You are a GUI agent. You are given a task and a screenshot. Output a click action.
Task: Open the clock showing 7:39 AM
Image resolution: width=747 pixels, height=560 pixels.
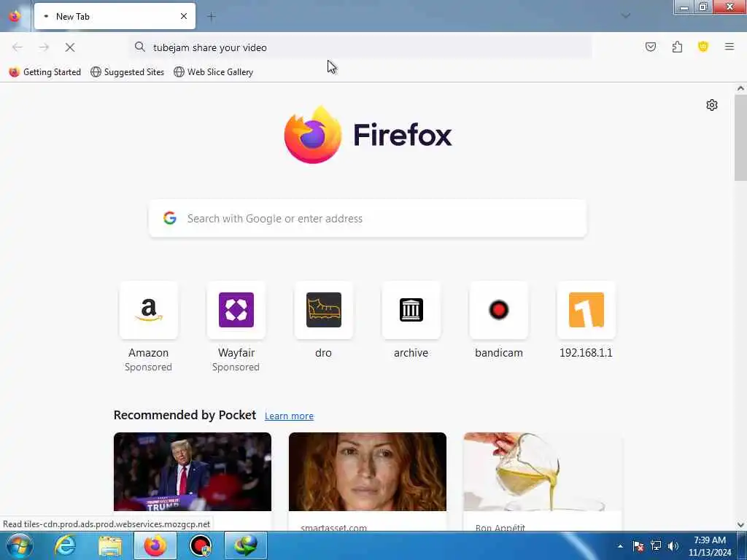(710, 546)
